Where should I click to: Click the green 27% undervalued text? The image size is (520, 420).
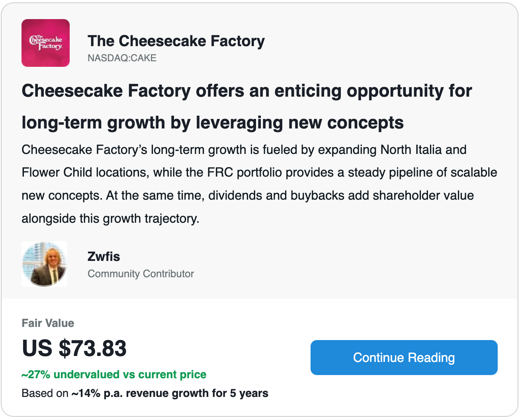pyautogui.click(x=114, y=375)
